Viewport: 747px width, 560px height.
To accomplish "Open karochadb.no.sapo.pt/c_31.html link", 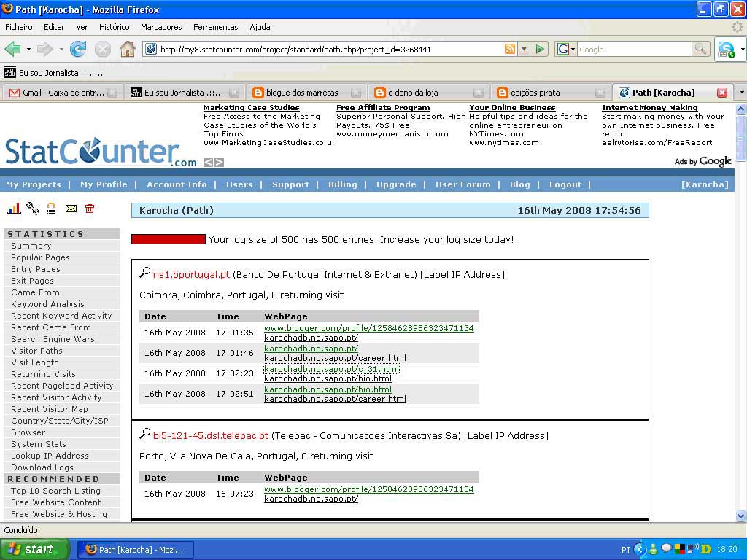I will coord(332,369).
